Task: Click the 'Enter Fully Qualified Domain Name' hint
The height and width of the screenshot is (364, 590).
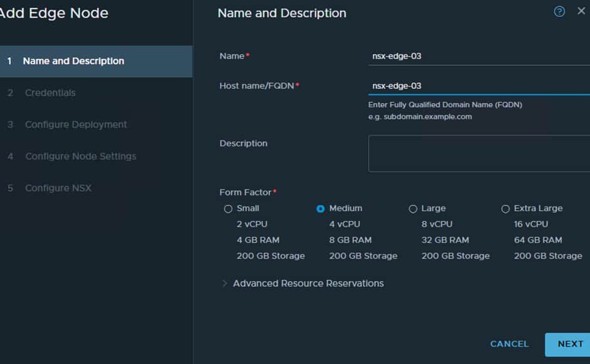Action: (x=445, y=105)
